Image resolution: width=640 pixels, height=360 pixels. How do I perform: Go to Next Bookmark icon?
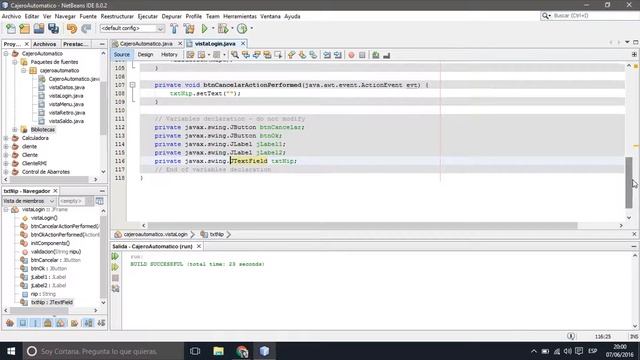pyautogui.click(x=302, y=55)
